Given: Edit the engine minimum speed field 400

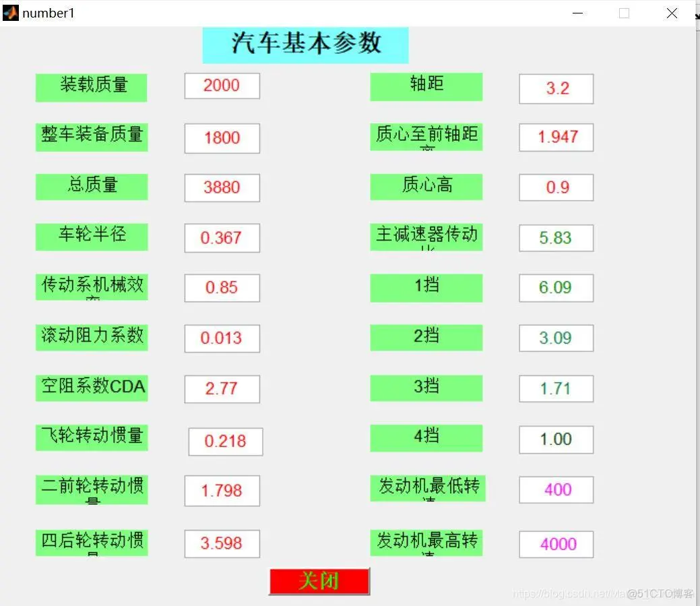Looking at the screenshot, I should pyautogui.click(x=556, y=490).
